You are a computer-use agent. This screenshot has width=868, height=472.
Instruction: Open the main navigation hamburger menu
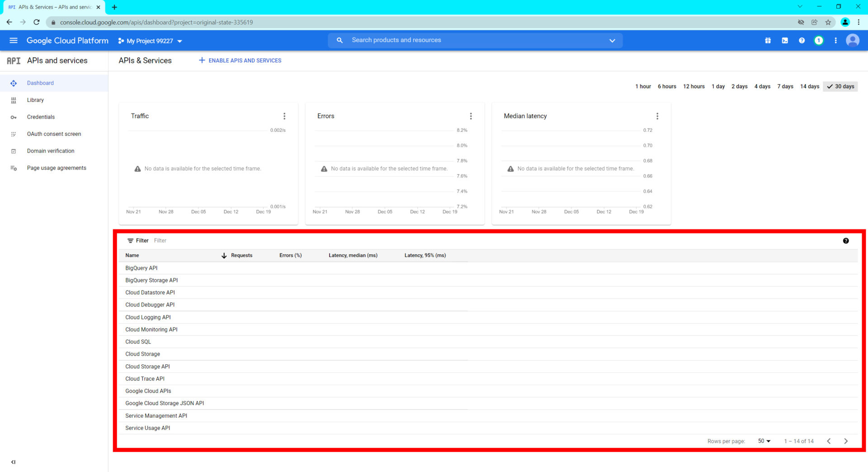click(14, 40)
